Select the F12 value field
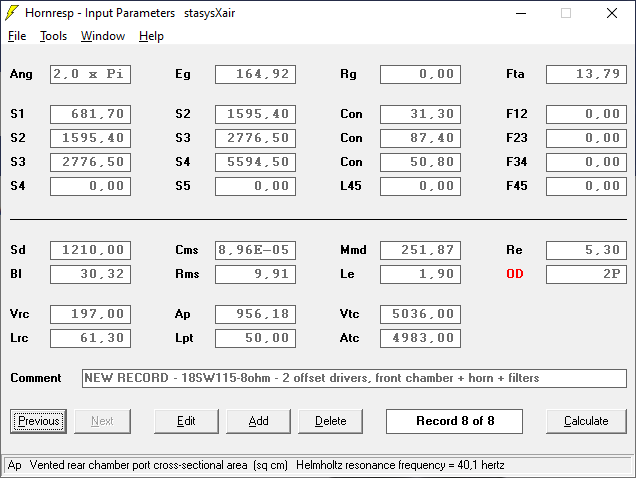The height and width of the screenshot is (478, 636). point(586,114)
